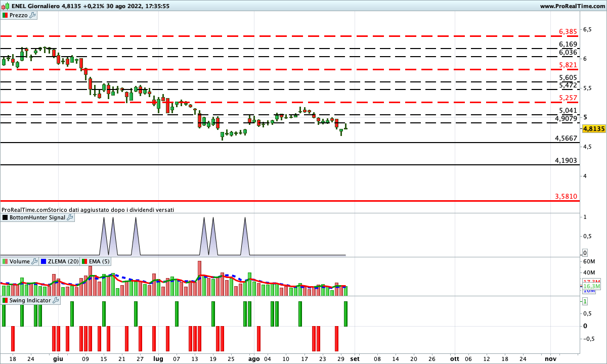This screenshot has width=607, height=364.
Task: Open BottomHunter Signal wrench settings
Action: tap(70, 217)
